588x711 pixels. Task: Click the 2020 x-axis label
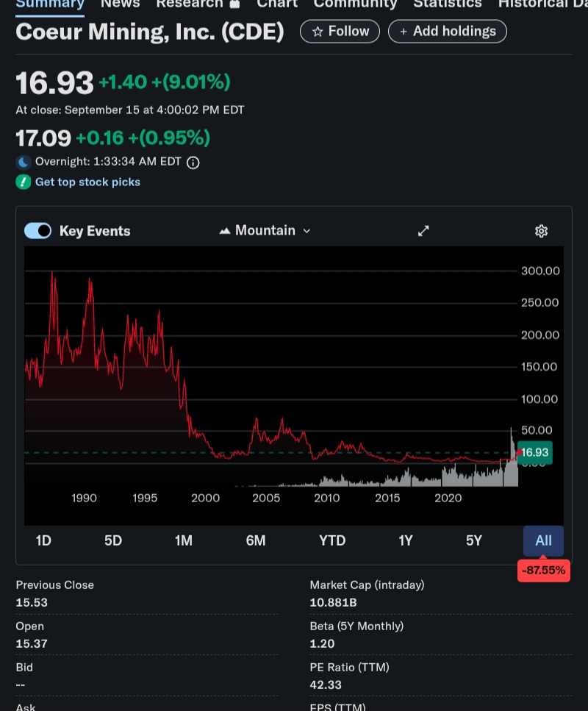pos(448,499)
